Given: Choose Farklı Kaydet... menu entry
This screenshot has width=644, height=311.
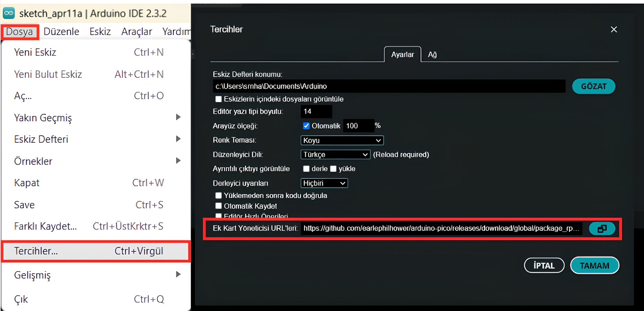Looking at the screenshot, I should [x=96, y=226].
